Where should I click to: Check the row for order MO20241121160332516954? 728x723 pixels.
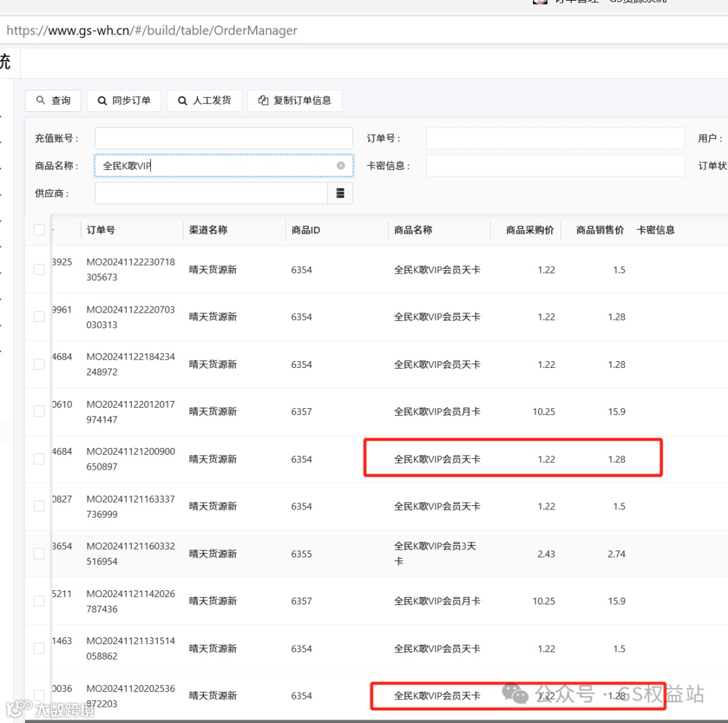pos(39,554)
